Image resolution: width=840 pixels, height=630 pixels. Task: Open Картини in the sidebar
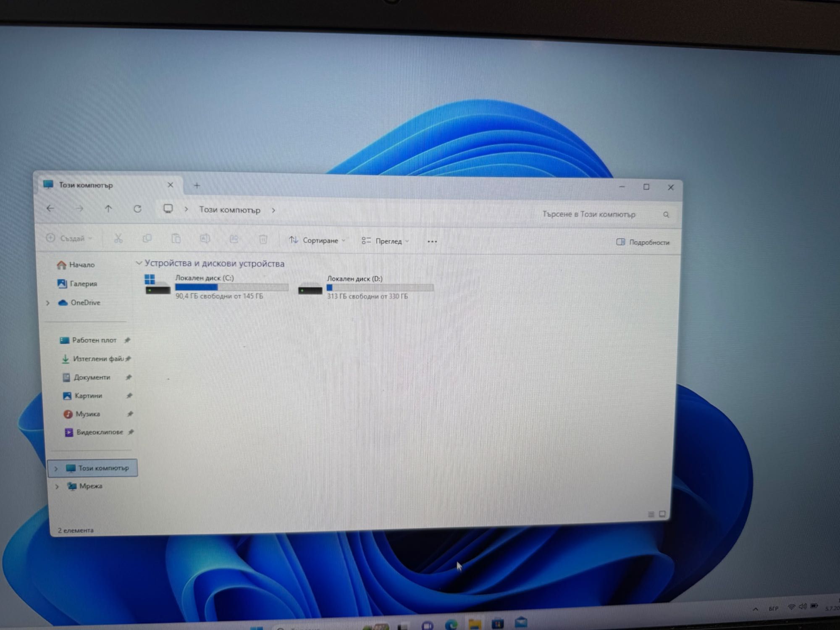pyautogui.click(x=83, y=396)
